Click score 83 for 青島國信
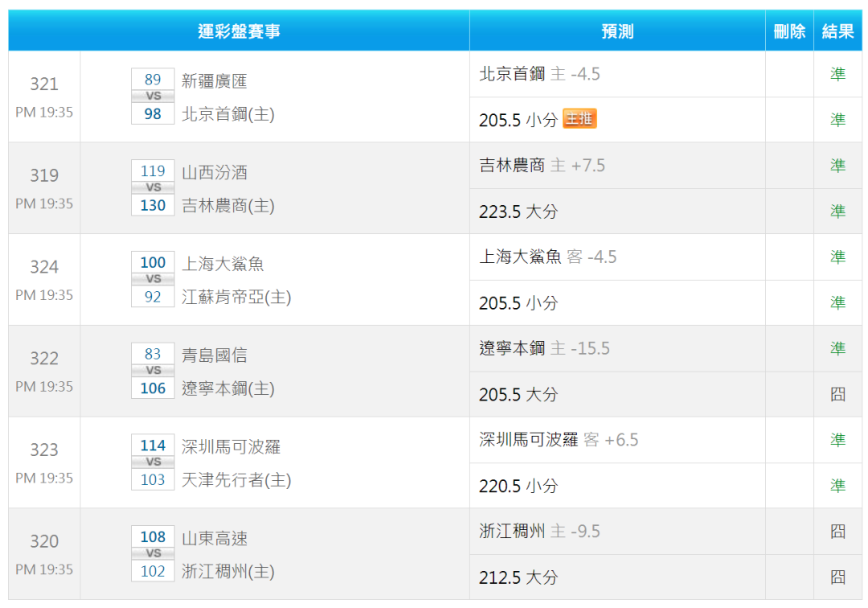The height and width of the screenshot is (608, 868). click(x=153, y=353)
